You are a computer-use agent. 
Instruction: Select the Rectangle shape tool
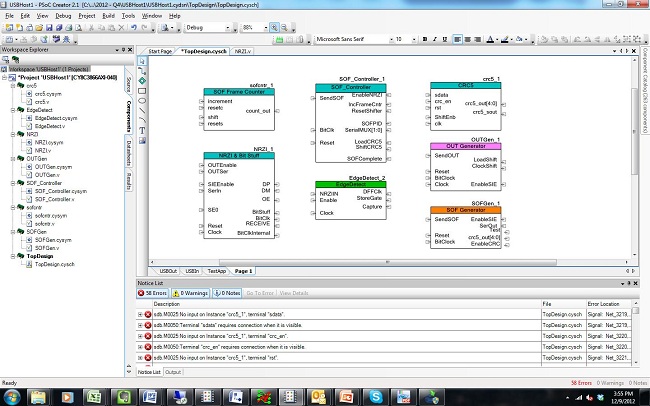tap(142, 91)
